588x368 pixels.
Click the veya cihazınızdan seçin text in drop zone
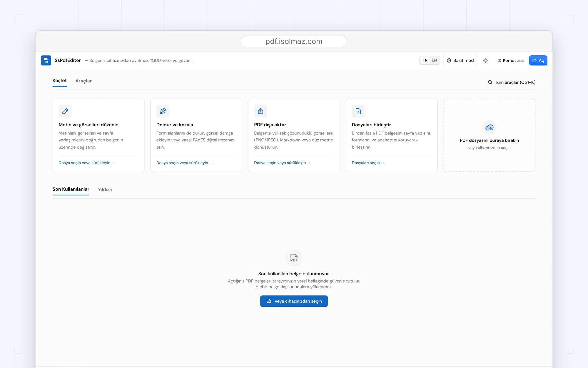489,148
